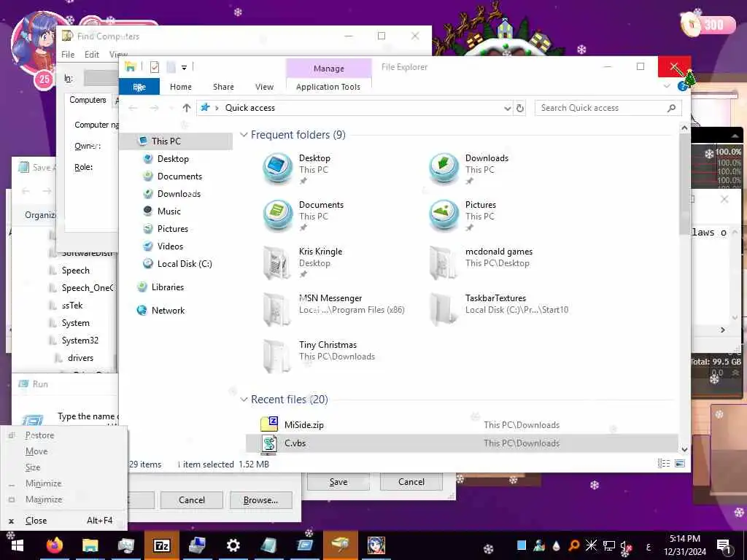This screenshot has width=747, height=560.
Task: Click the Save button in Save dialog
Action: 338,482
